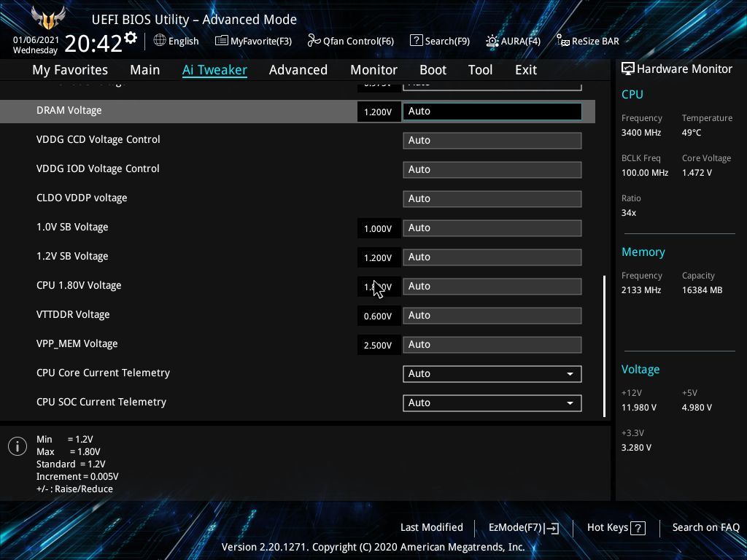Click the info icon in help panel
Image resolution: width=747 pixels, height=560 pixels.
(x=18, y=446)
